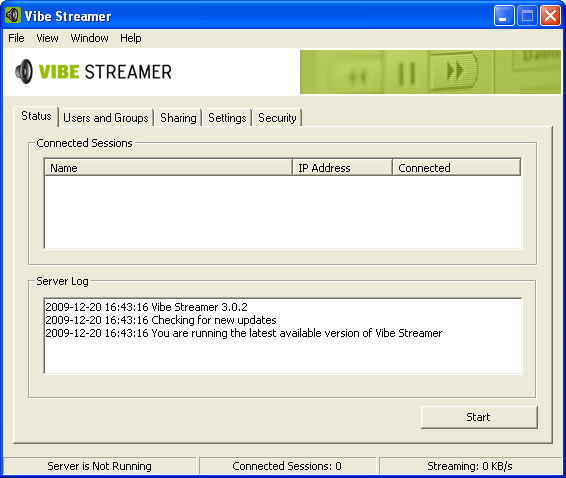
Task: Select log line 'Vibe Streamer 3.0.2'
Action: click(147, 307)
